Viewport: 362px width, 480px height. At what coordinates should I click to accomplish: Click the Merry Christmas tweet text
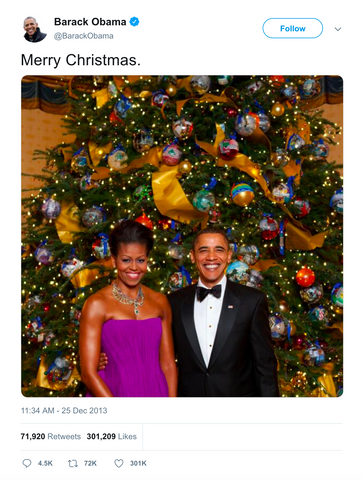[x=81, y=60]
